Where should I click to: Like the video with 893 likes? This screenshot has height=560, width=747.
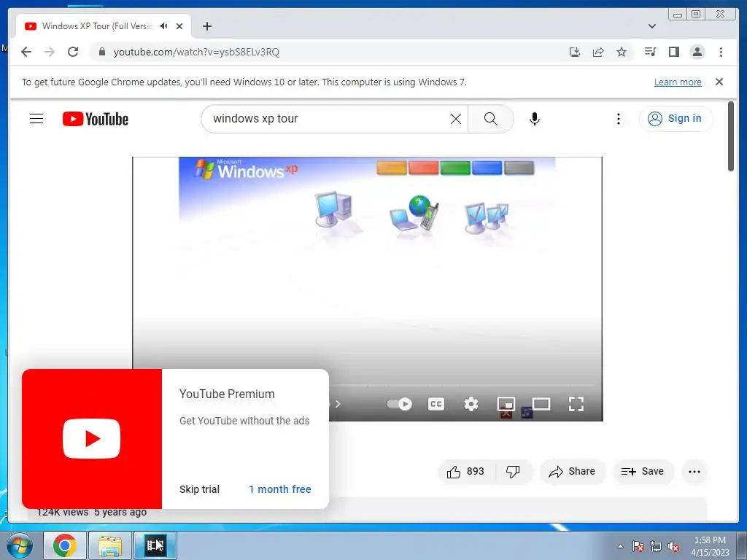(x=466, y=472)
